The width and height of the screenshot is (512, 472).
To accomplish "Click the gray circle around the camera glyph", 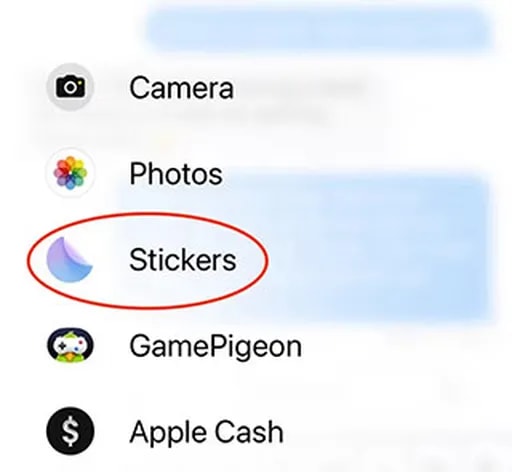I will (70, 87).
